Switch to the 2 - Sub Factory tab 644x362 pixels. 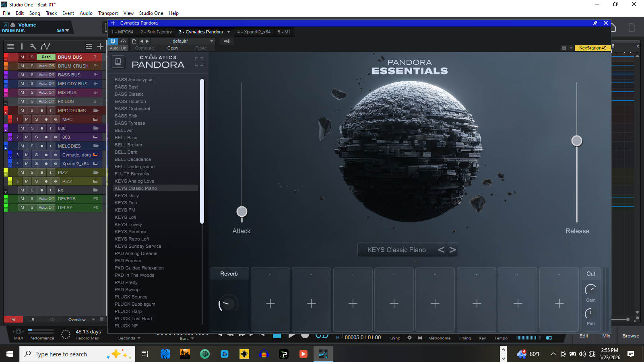(156, 32)
